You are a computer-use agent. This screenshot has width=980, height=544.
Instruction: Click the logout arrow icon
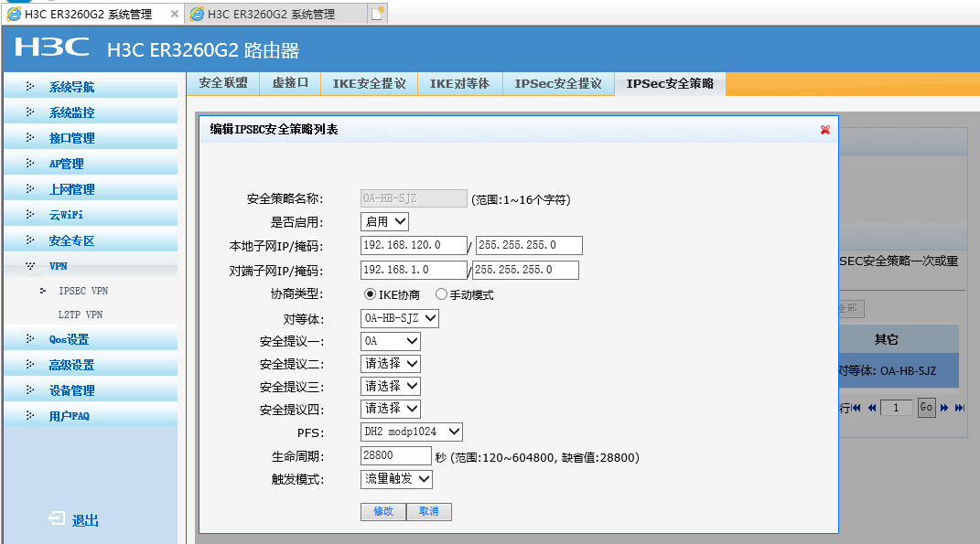pyautogui.click(x=56, y=518)
